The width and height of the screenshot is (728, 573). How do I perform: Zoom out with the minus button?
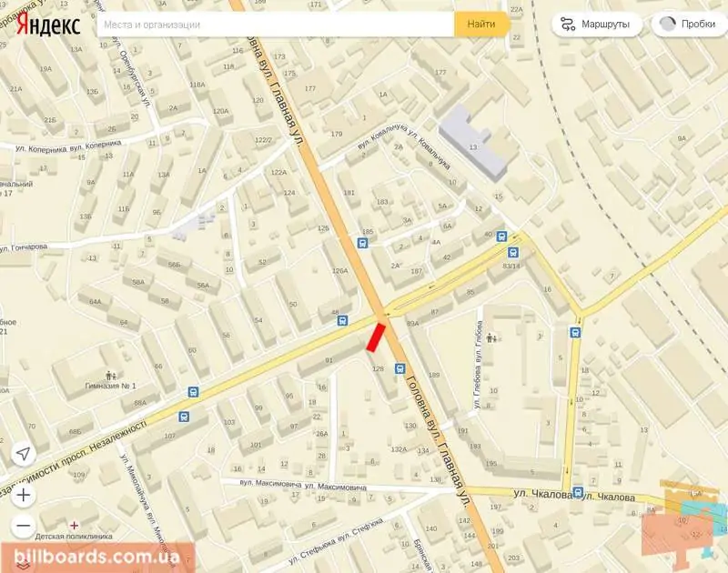24,526
